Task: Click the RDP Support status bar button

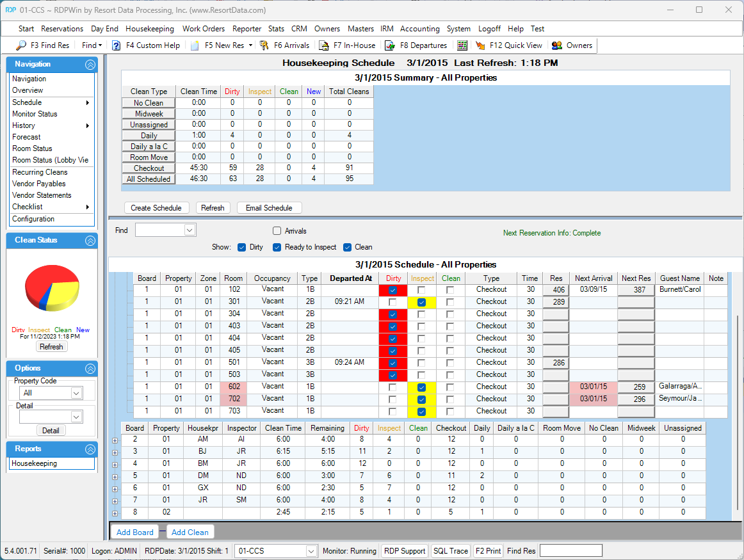Action: 405,551
